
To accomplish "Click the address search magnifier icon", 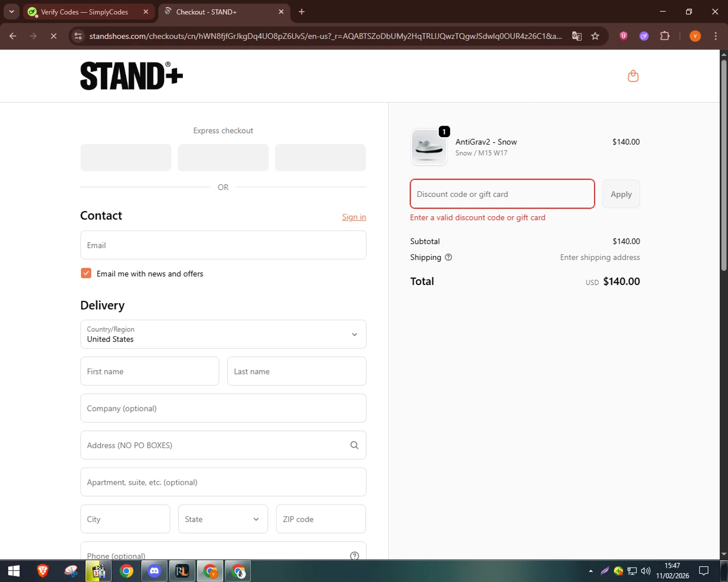I will point(354,445).
